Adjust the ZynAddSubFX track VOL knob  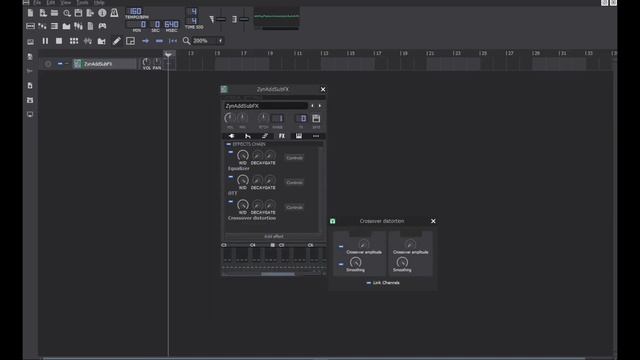click(146, 62)
